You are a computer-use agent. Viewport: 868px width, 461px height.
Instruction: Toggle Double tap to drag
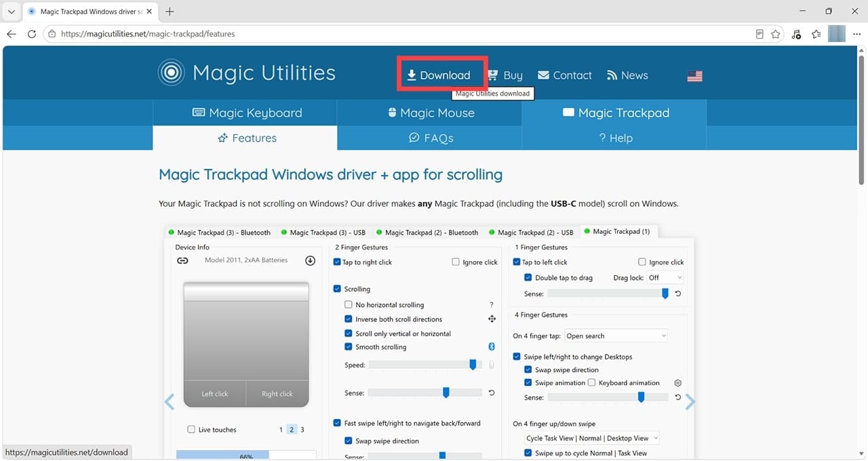(528, 278)
